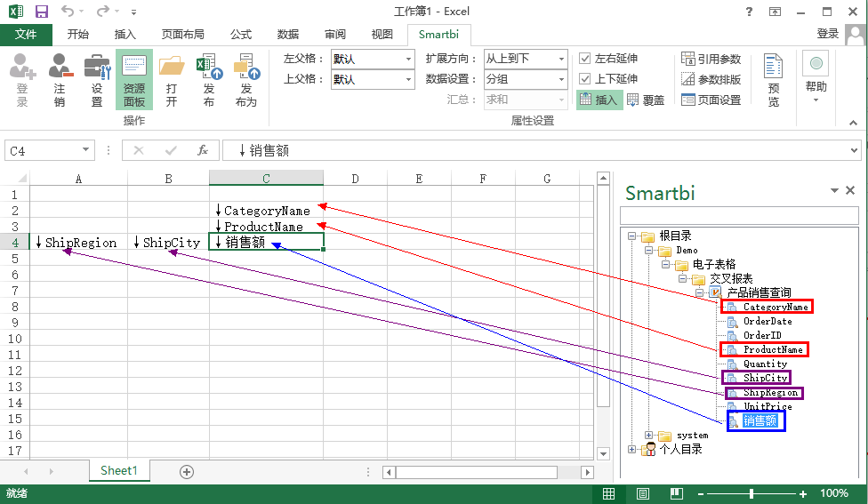Click the 产品销售查询 dataset node
This screenshot has height=504, width=868.
[x=759, y=292]
